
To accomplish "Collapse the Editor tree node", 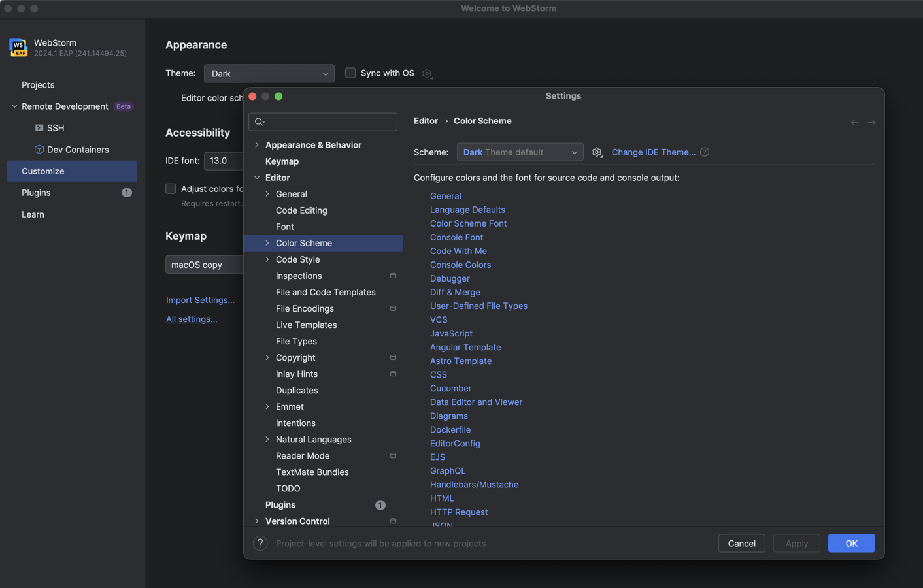I will click(x=257, y=177).
